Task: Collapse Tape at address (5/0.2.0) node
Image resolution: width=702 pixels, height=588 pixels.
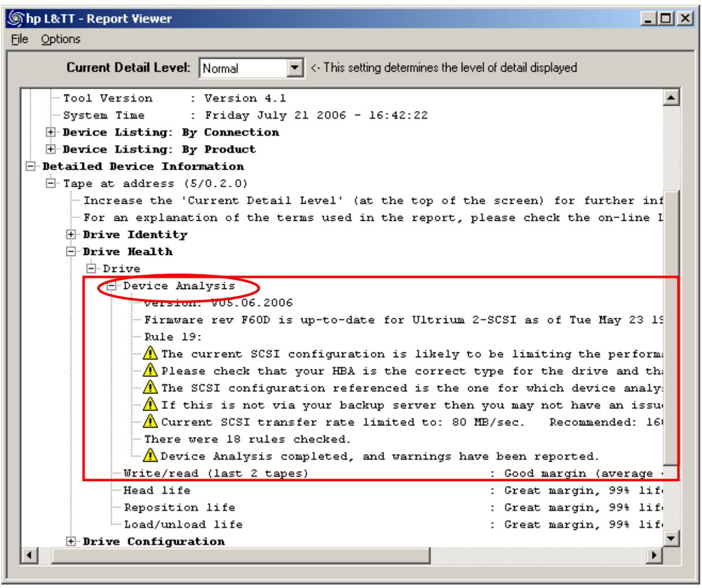Action: (x=51, y=183)
